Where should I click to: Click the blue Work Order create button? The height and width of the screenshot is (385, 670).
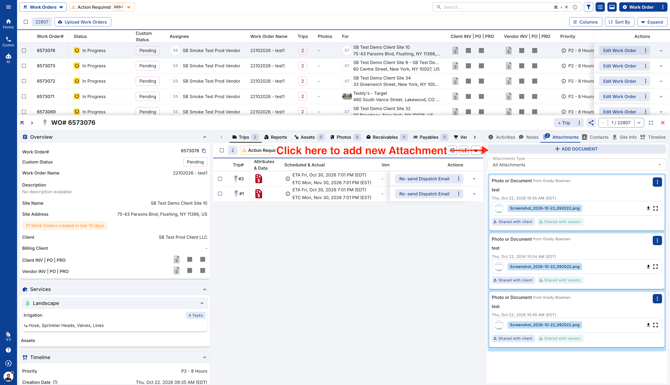click(638, 7)
